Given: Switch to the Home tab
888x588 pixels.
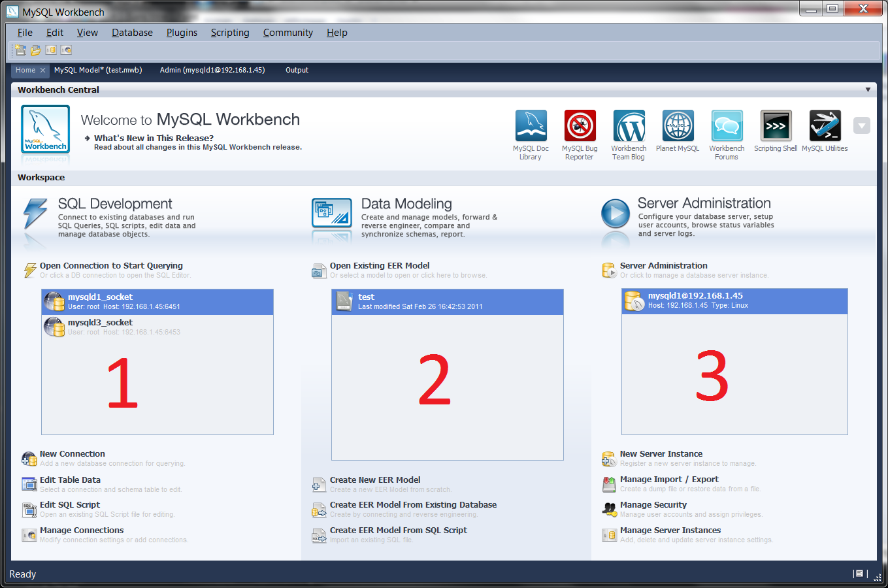Looking at the screenshot, I should click(x=25, y=70).
